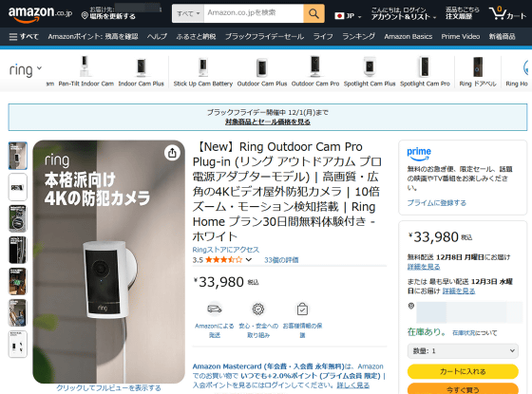This screenshot has height=394, width=532.
Task: Select seventh product thumbnail
Action: [x=18, y=345]
